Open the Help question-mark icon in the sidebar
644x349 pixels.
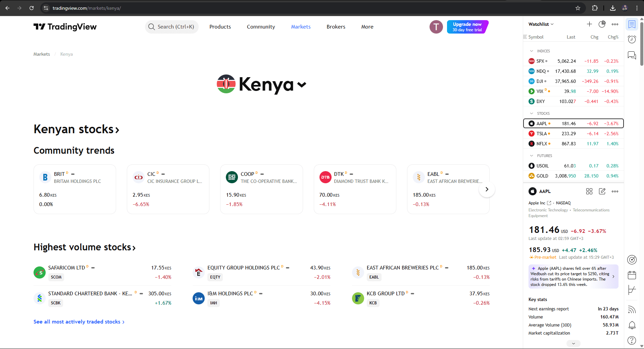[x=632, y=340]
